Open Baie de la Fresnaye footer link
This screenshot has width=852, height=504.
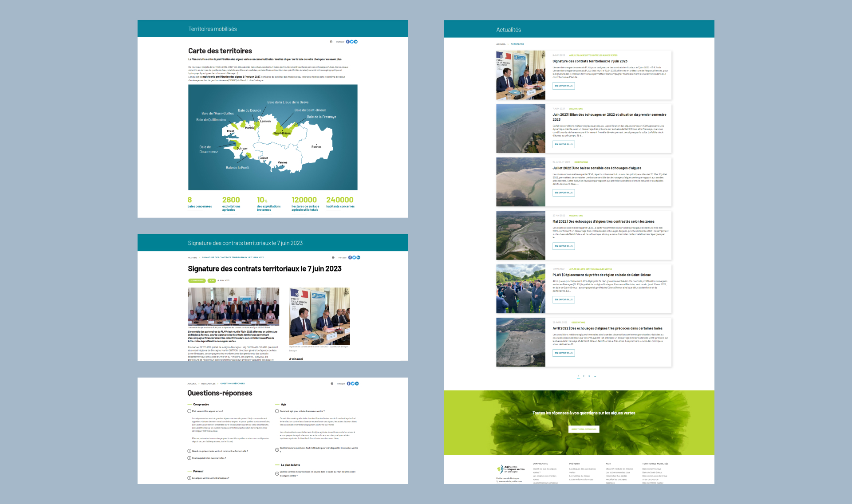tap(651, 469)
